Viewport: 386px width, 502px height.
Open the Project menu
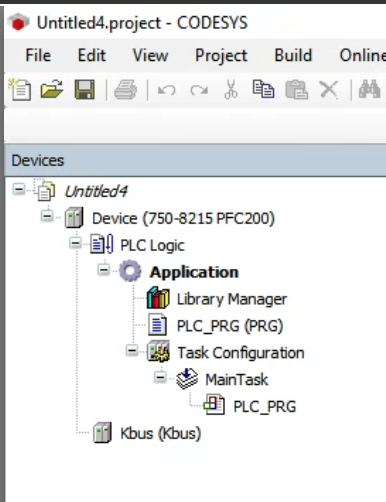coord(221,55)
